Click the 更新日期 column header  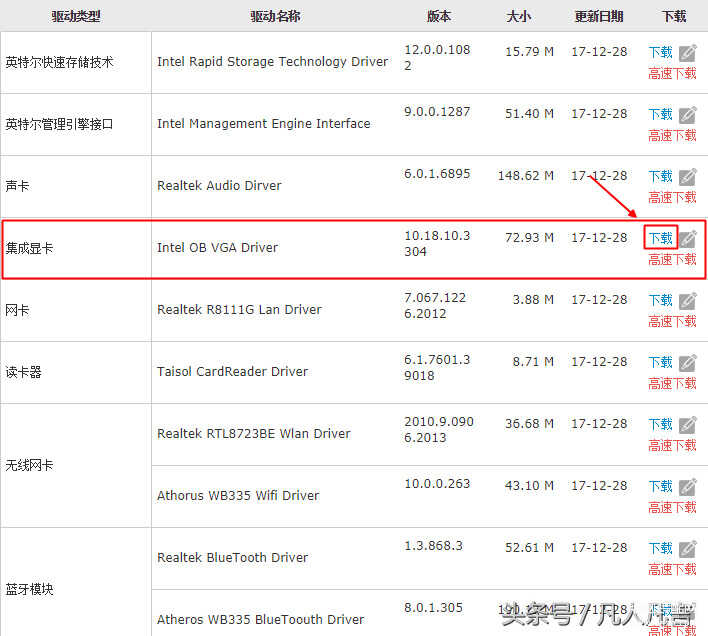point(599,16)
